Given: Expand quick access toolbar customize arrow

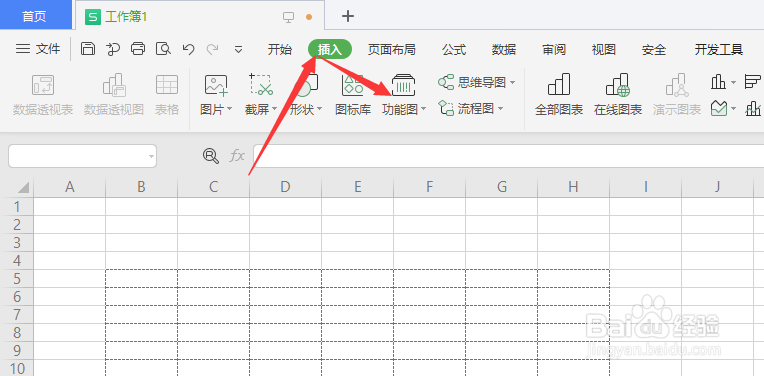Looking at the screenshot, I should pos(238,49).
